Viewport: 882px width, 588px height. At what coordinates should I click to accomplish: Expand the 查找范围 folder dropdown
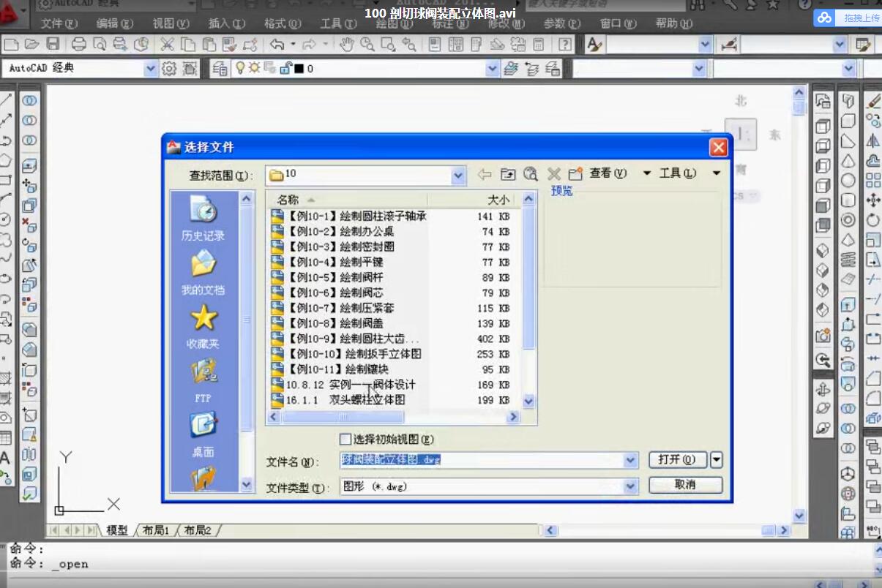click(458, 175)
